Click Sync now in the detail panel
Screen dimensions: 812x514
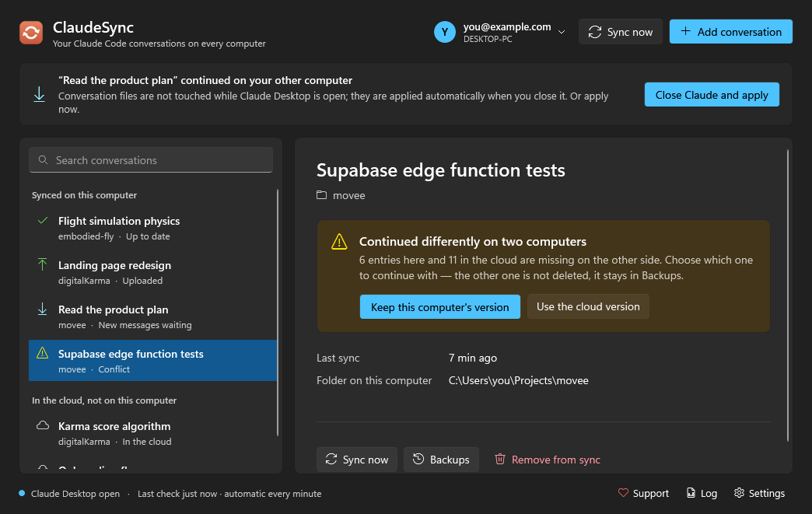[357, 460]
